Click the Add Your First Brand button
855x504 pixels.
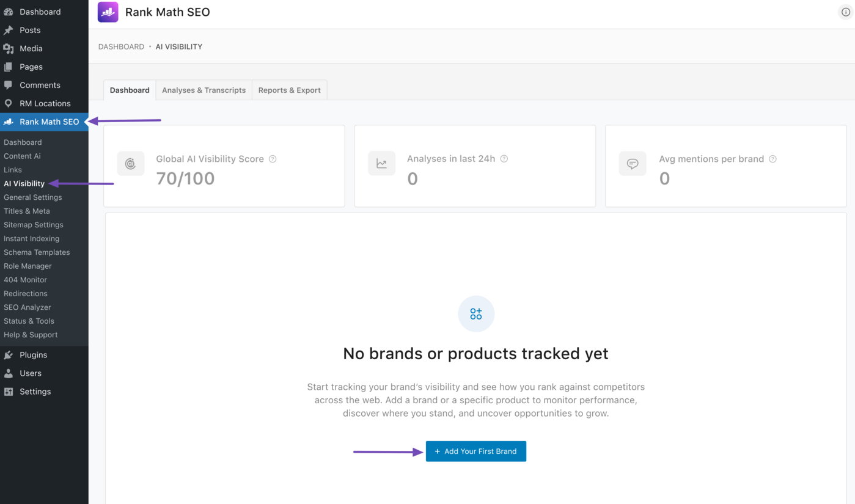[x=476, y=451]
